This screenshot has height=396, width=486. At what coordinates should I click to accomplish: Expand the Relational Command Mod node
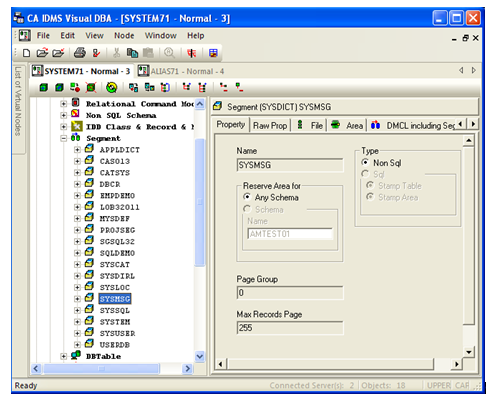[x=63, y=104]
